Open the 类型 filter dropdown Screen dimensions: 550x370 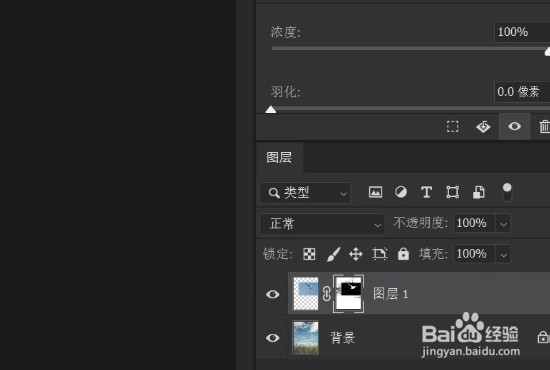(305, 193)
